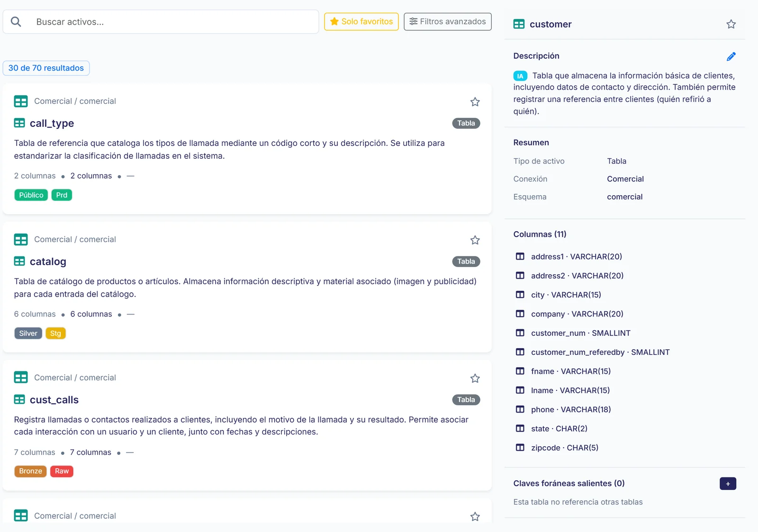This screenshot has width=758, height=532.
Task: Click the company column icon
Action: [x=520, y=314]
